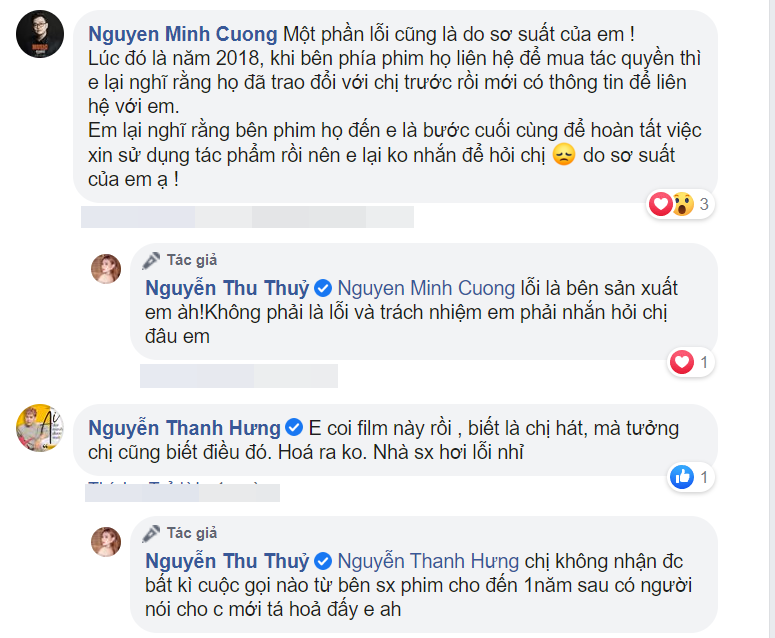Open Thu Thuỷ's avatar on reply to Minh Cuong
This screenshot has width=775, height=638.
[107, 268]
